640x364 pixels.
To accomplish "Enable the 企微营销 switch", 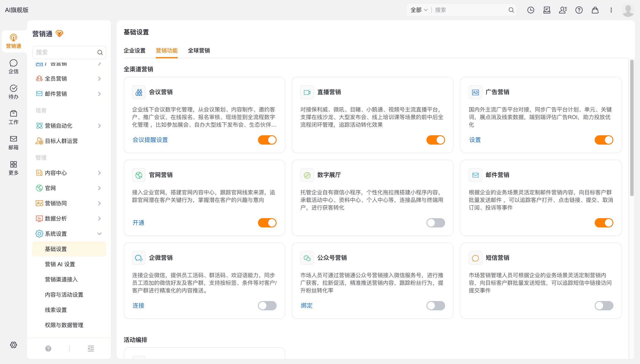I will tap(267, 305).
